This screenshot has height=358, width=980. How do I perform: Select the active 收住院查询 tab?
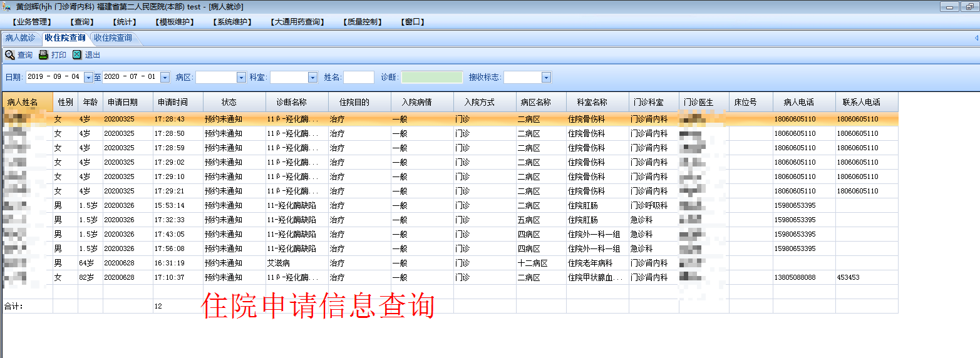click(x=64, y=38)
